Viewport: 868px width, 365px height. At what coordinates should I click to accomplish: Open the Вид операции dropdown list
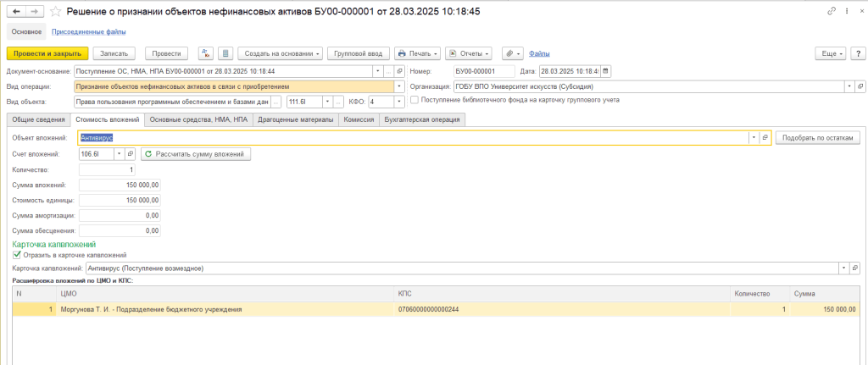[x=399, y=86]
